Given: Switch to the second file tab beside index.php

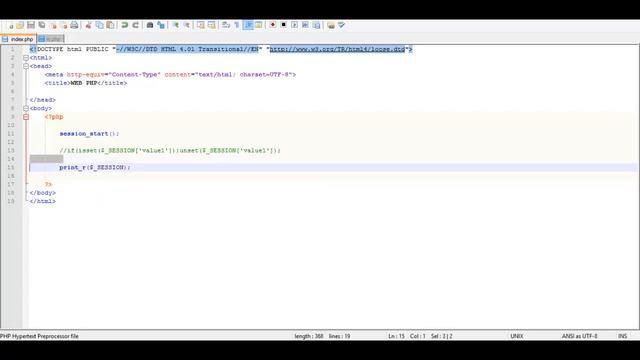Looking at the screenshot, I should 51,39.
